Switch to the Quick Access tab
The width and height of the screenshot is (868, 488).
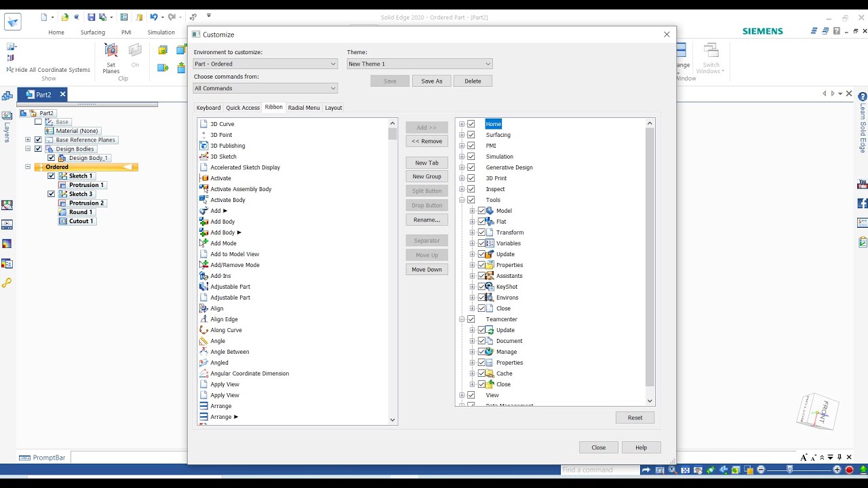point(243,108)
